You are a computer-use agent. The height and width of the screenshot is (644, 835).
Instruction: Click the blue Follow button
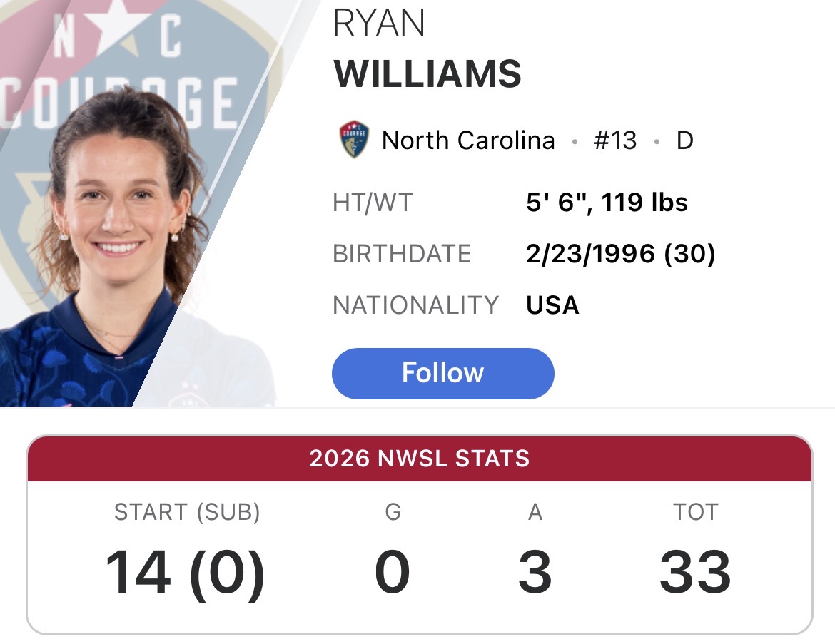pyautogui.click(x=442, y=373)
